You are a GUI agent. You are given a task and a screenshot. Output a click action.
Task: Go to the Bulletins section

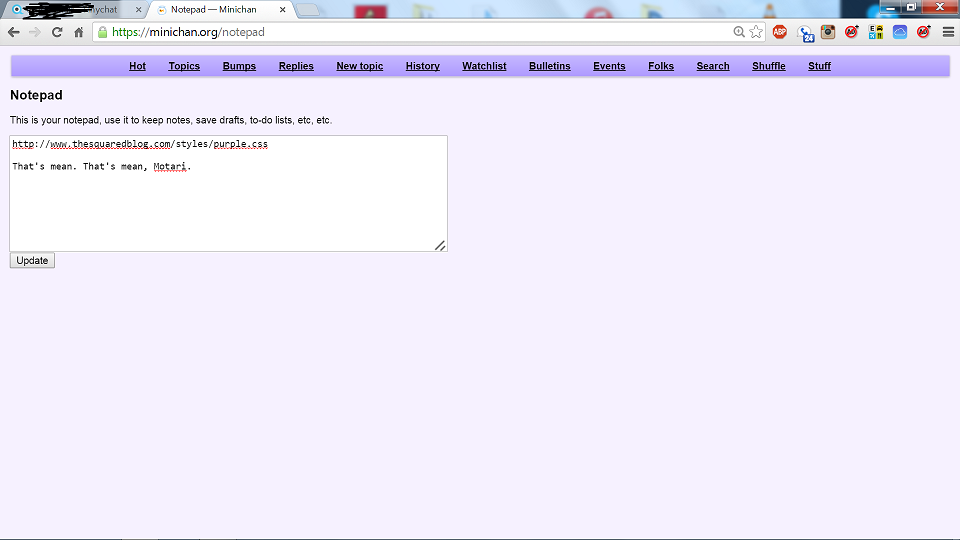[550, 66]
